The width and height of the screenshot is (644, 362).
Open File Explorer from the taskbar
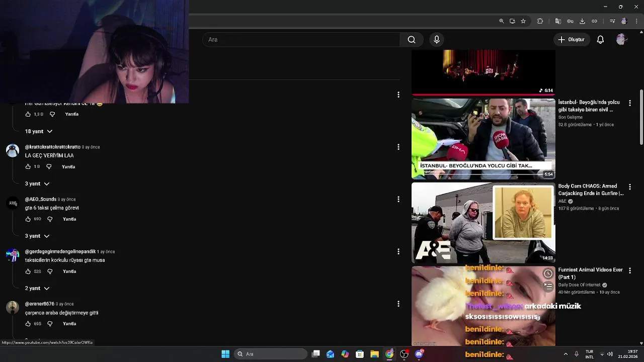tap(374, 354)
